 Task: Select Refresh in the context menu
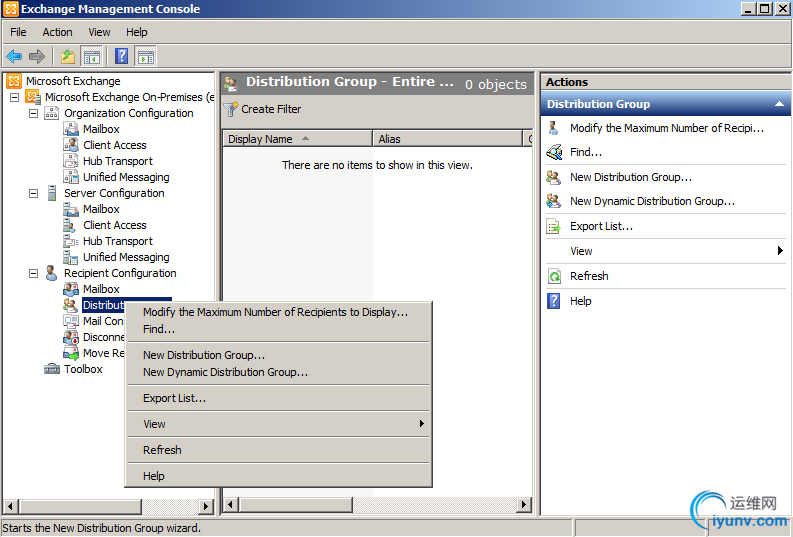[279, 450]
